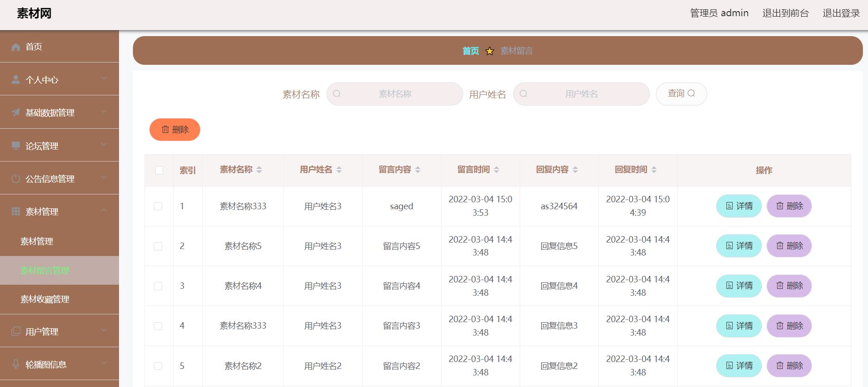Click the home icon beside 首页 in sidebar

click(16, 47)
